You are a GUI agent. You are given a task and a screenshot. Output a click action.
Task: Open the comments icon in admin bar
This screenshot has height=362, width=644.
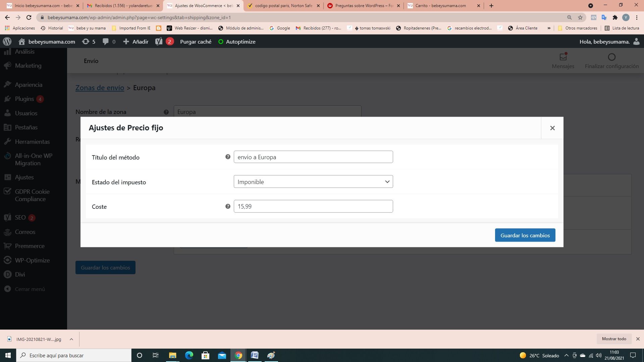pyautogui.click(x=109, y=42)
